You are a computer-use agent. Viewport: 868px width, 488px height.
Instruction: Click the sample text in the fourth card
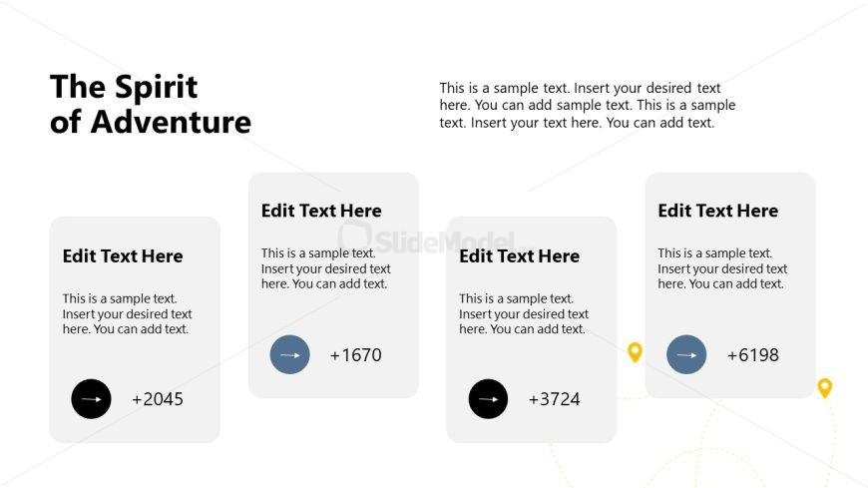tap(721, 268)
